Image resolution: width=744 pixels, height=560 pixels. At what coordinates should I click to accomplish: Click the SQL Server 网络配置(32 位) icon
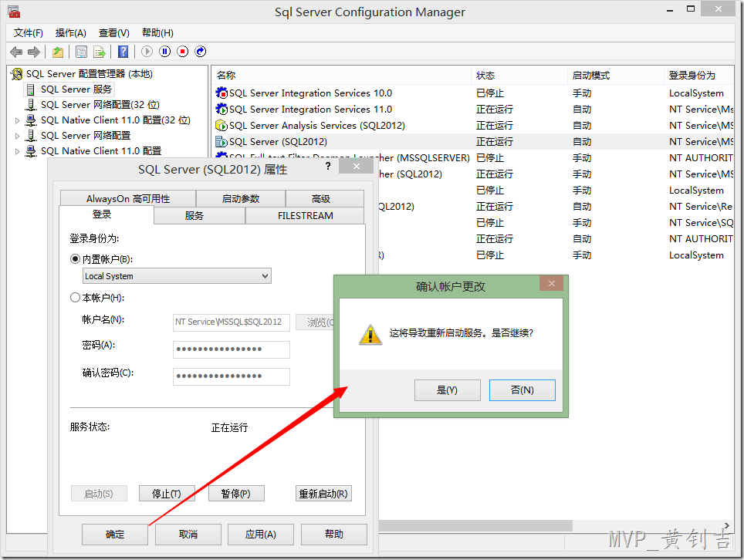coord(31,104)
